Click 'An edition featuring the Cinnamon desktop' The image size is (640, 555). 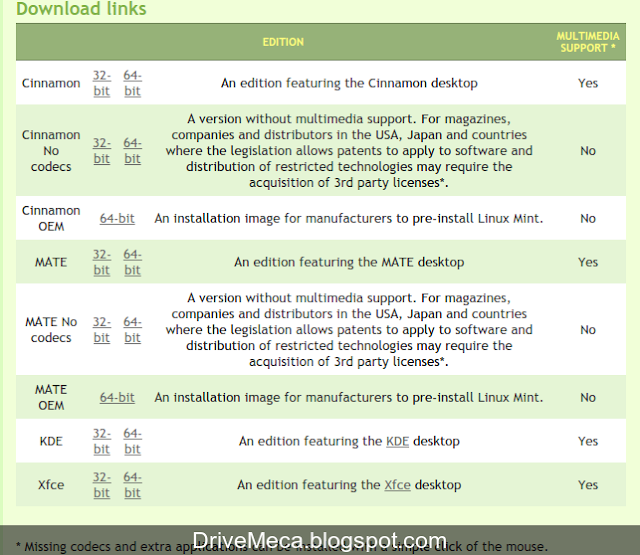pos(349,83)
